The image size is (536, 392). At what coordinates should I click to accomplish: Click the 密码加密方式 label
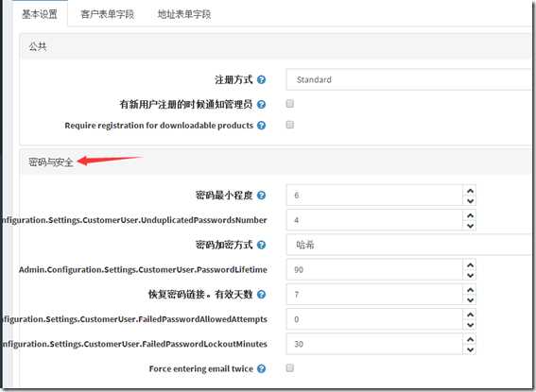tap(224, 245)
